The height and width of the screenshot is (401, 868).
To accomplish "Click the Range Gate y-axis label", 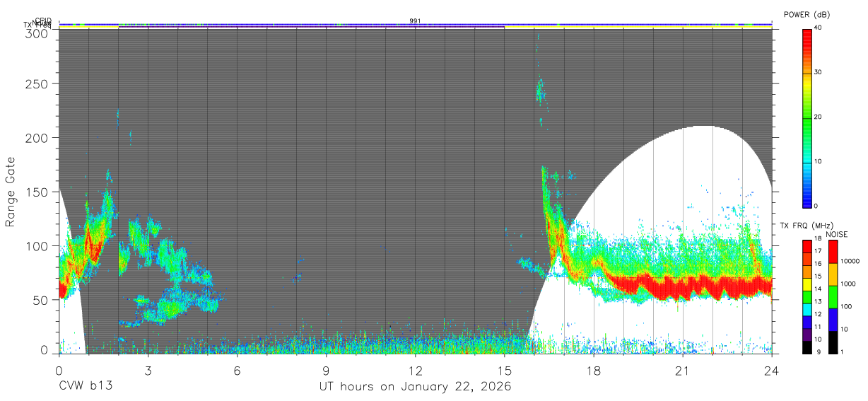I will tap(11, 192).
